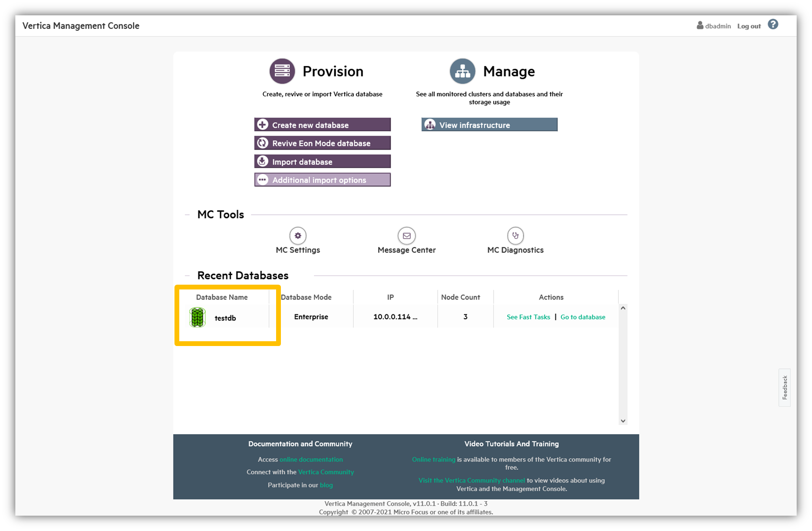
Task: Click Import database button
Action: click(x=322, y=162)
